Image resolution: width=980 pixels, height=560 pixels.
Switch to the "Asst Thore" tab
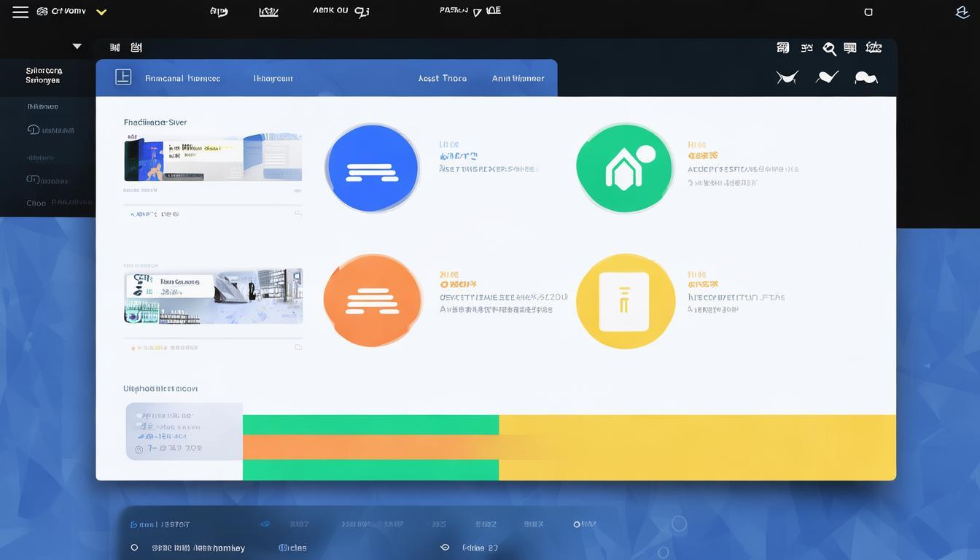(442, 78)
